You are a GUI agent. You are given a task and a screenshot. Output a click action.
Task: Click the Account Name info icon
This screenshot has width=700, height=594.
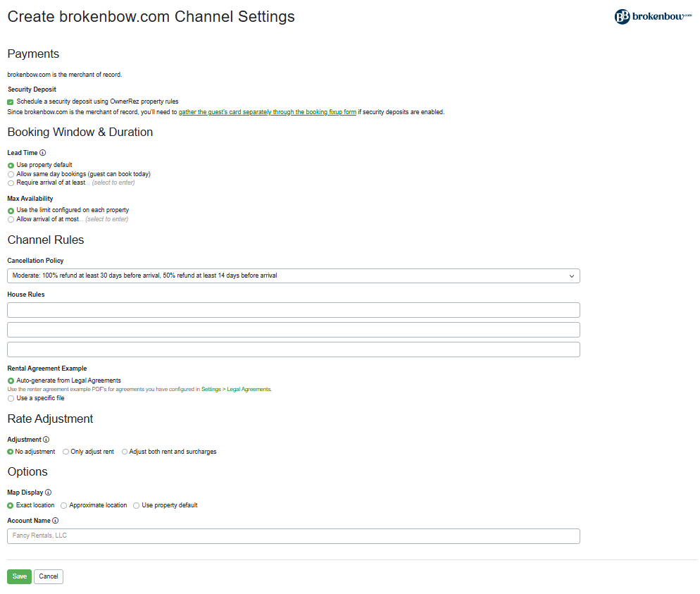(56, 520)
